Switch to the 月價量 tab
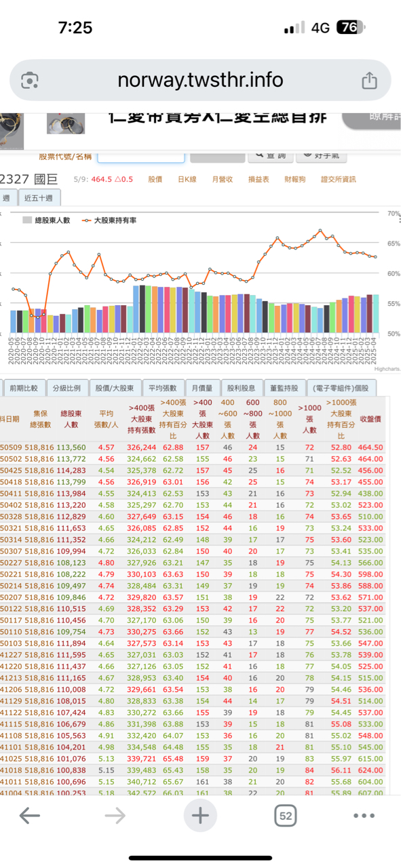This screenshot has width=401, height=868. [202, 389]
